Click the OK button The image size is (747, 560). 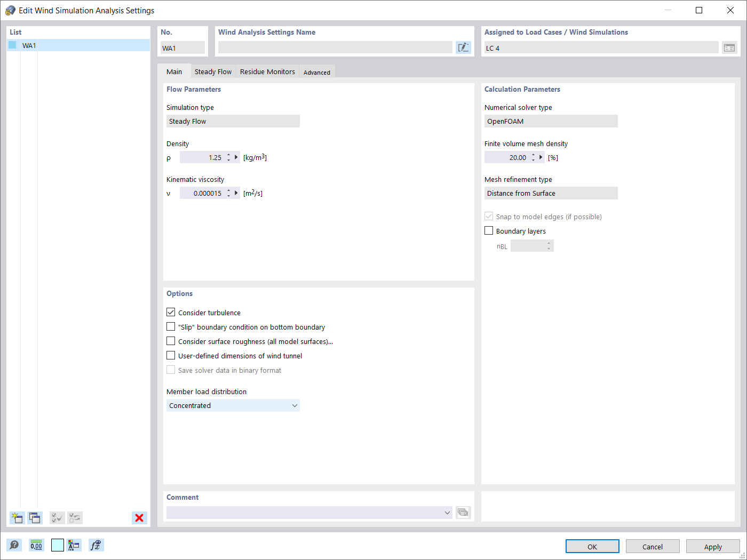coord(592,546)
